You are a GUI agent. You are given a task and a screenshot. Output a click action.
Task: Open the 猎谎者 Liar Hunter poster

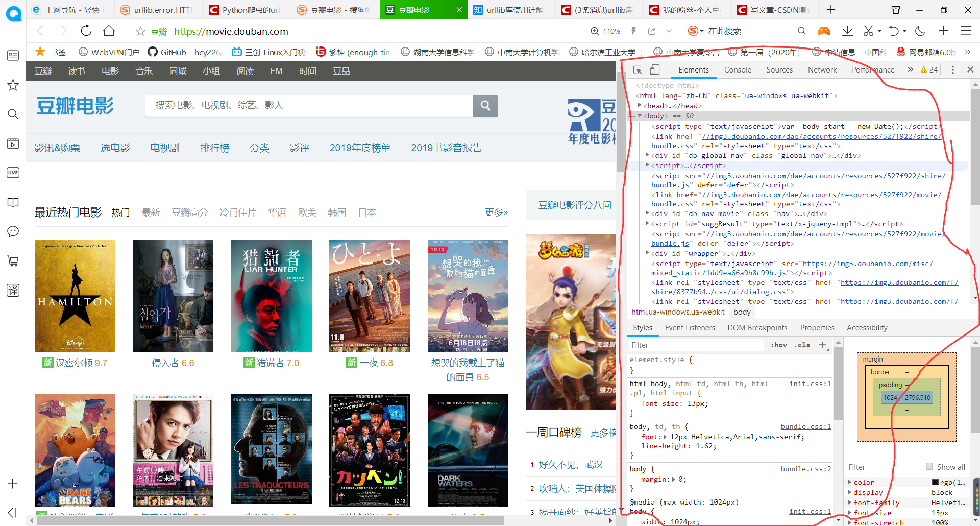(272, 296)
